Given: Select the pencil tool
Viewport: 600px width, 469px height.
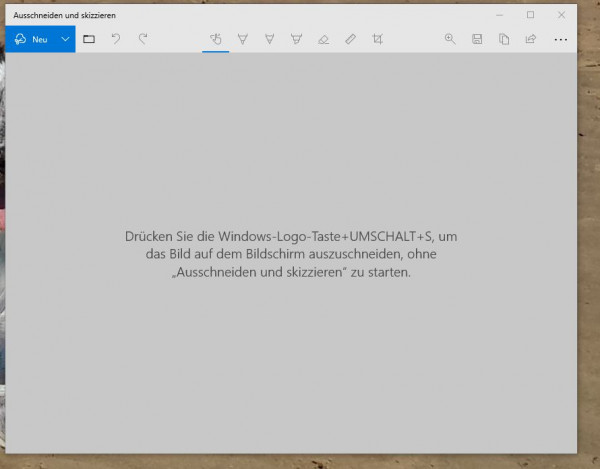Looking at the screenshot, I should click(269, 39).
